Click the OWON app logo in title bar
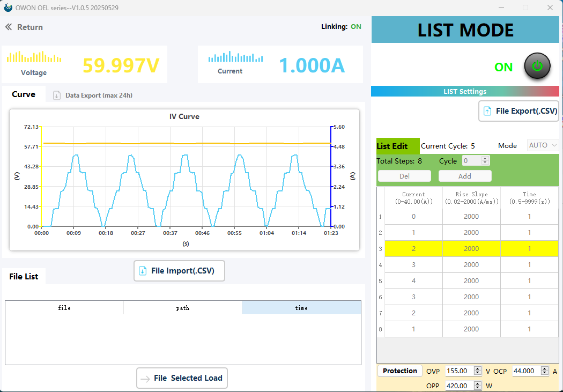The height and width of the screenshot is (392, 563). pos(8,8)
